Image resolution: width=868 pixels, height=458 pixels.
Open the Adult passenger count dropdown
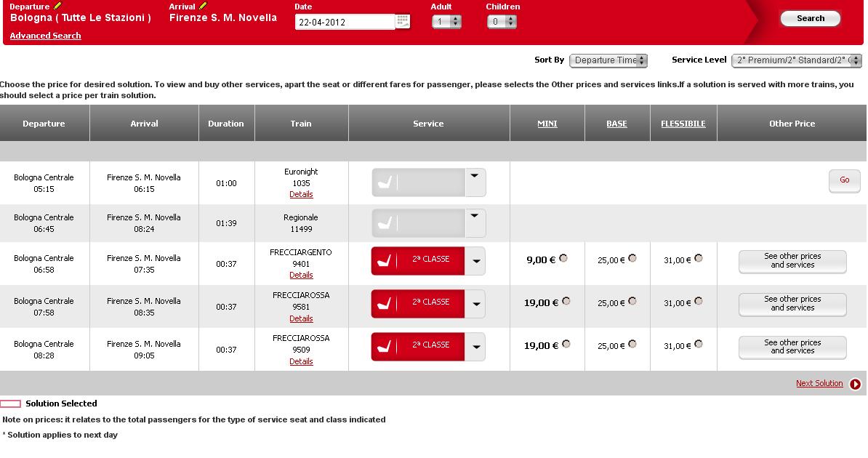point(447,22)
